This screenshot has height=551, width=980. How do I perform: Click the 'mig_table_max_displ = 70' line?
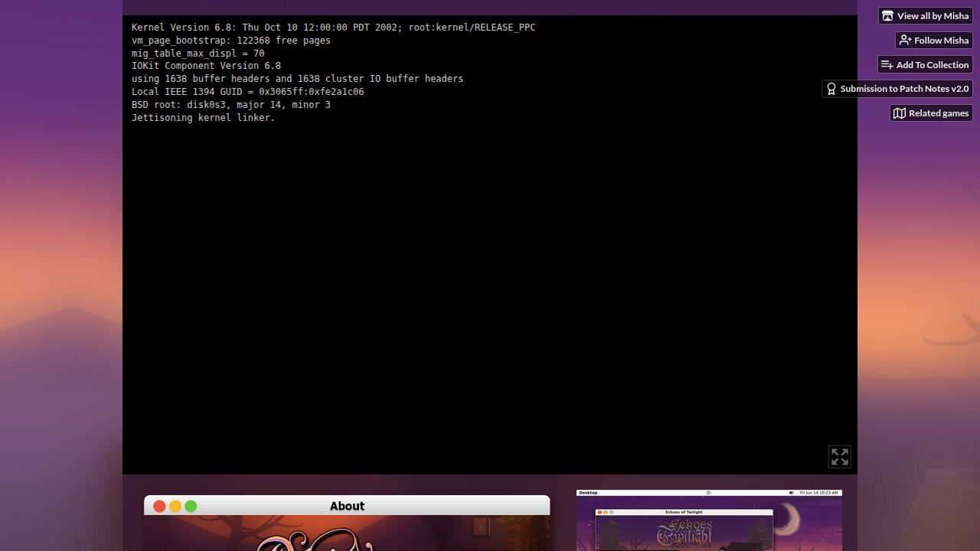pyautogui.click(x=198, y=54)
